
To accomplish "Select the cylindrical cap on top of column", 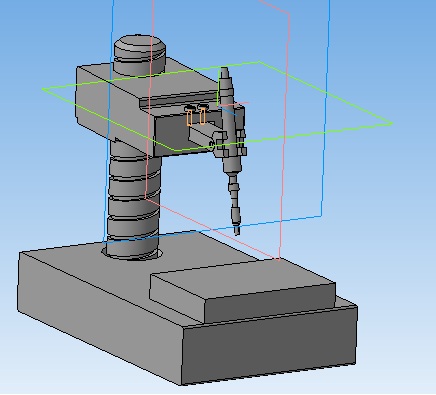I will (x=140, y=54).
